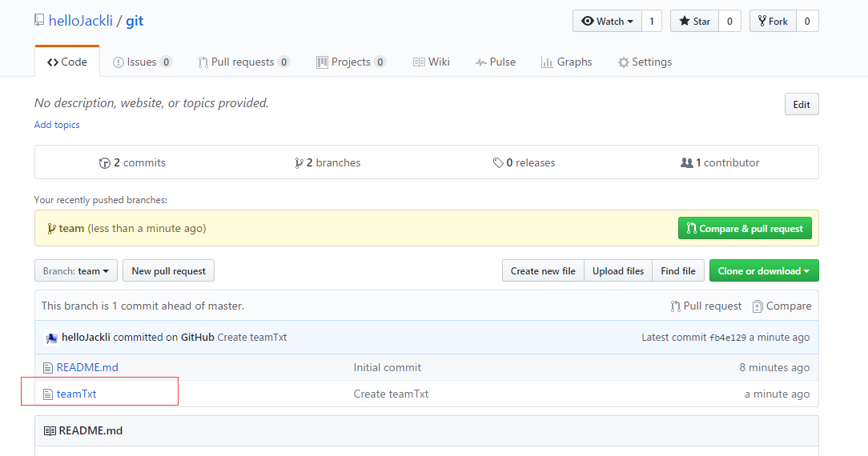
Task: Click the Code tab angle-brackets icon
Action: [x=53, y=62]
